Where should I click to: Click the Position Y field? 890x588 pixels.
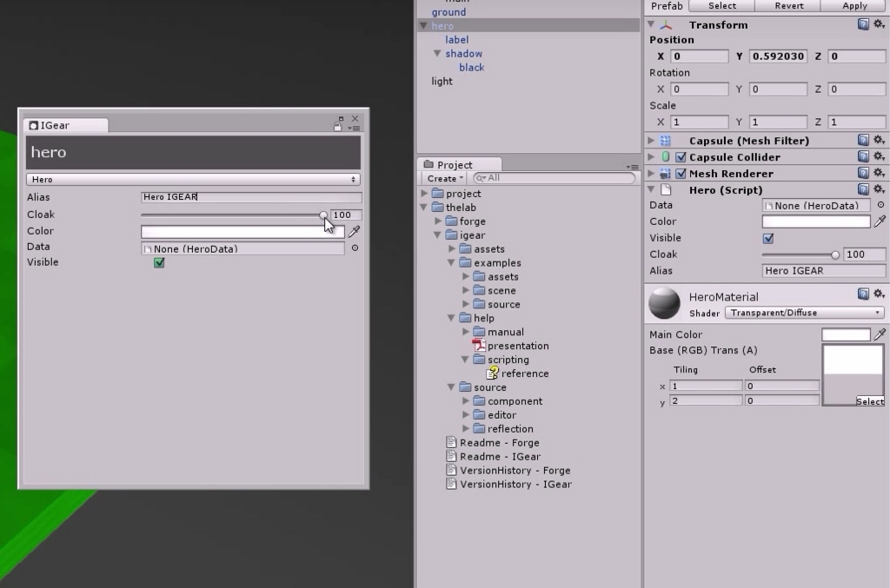(777, 56)
